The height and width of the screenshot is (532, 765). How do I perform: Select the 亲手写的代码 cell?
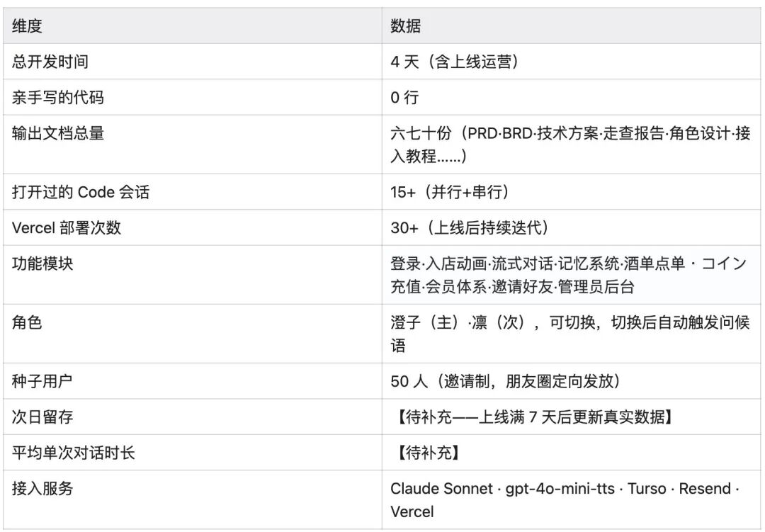[x=58, y=97]
